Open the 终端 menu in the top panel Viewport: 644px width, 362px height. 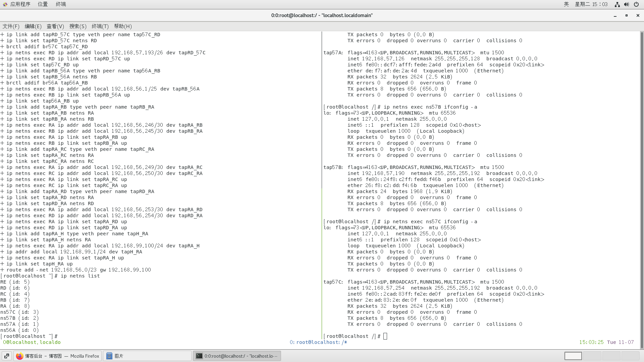(x=61, y=4)
